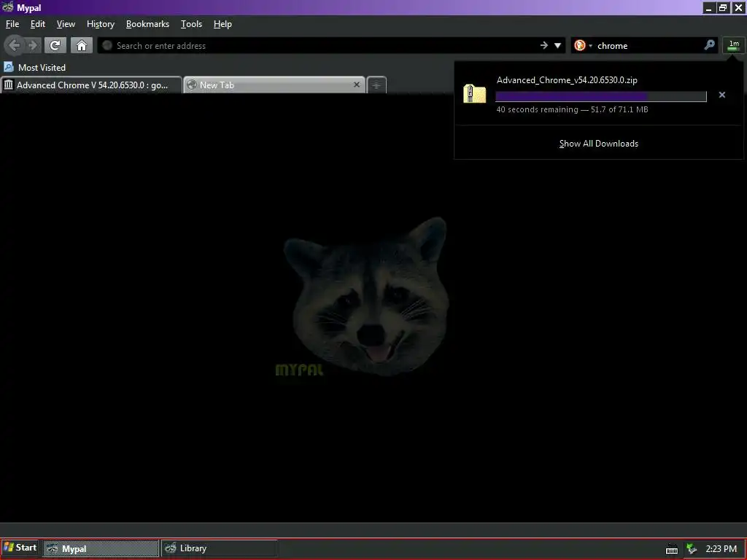
Task: Open the File menu
Action: point(12,24)
